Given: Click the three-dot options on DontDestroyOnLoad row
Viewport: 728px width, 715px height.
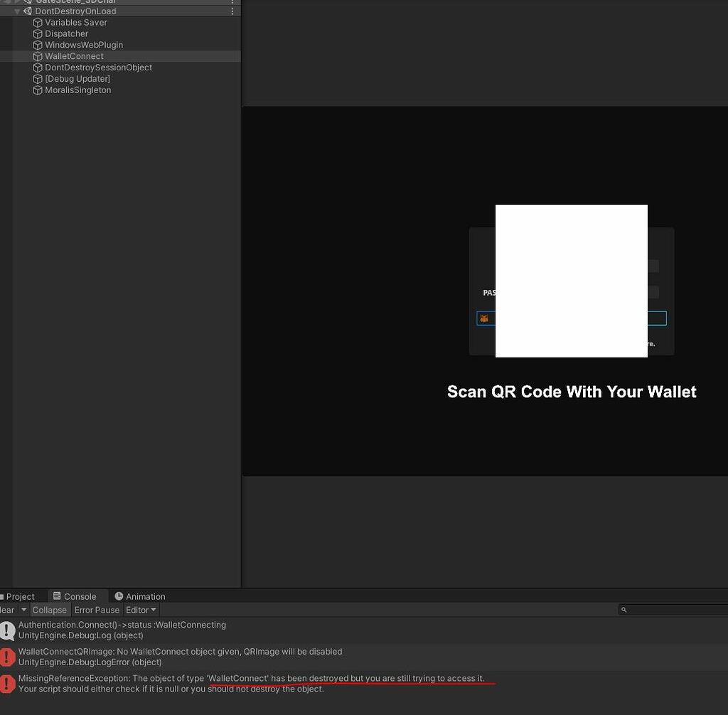Looking at the screenshot, I should (232, 11).
